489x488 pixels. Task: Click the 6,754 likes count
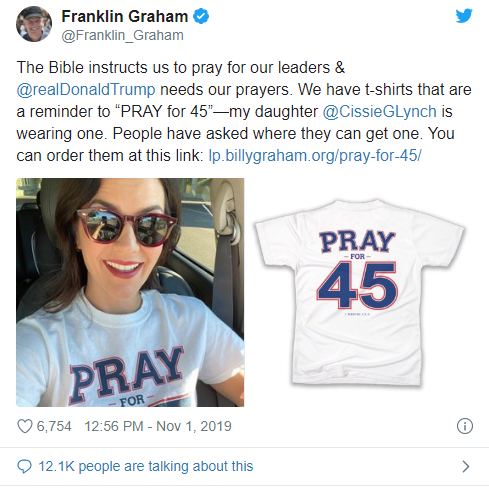[54, 426]
